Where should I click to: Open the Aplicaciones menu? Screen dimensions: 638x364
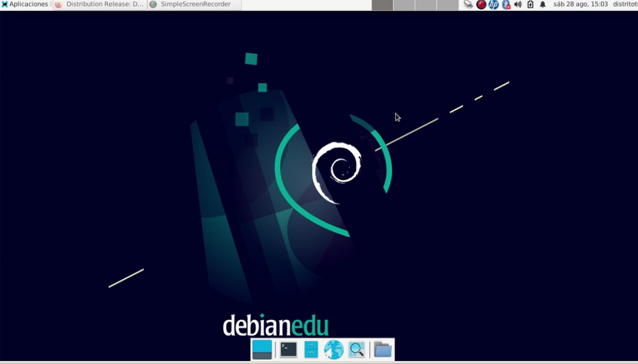(24, 4)
